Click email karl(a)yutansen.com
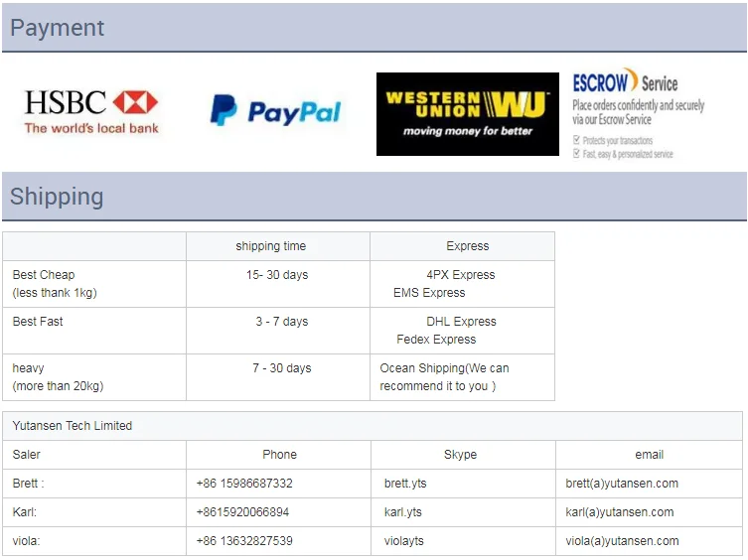Image resolution: width=748 pixels, height=560 pixels. point(619,512)
